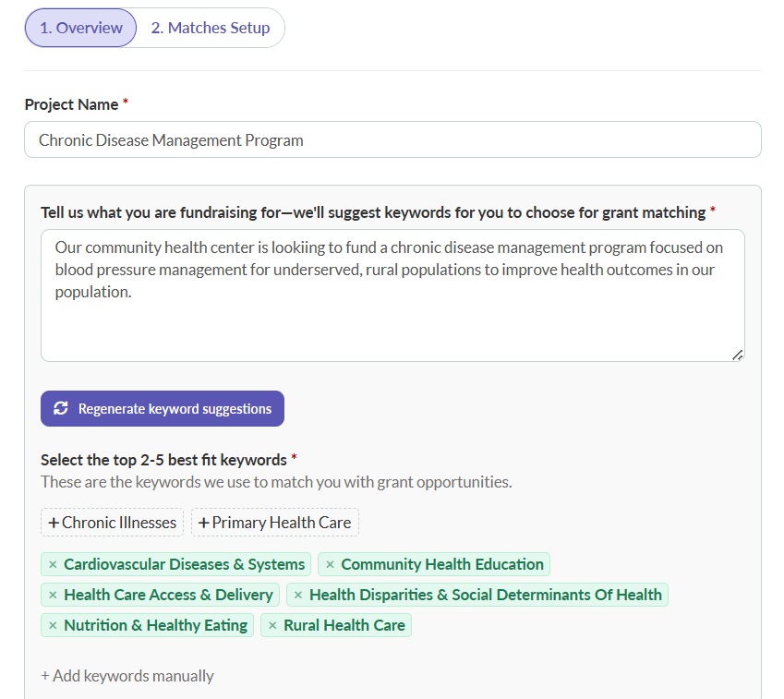Screen dimensions: 784x699
Task: Remove Community Health Education keyword
Action: click(x=330, y=564)
